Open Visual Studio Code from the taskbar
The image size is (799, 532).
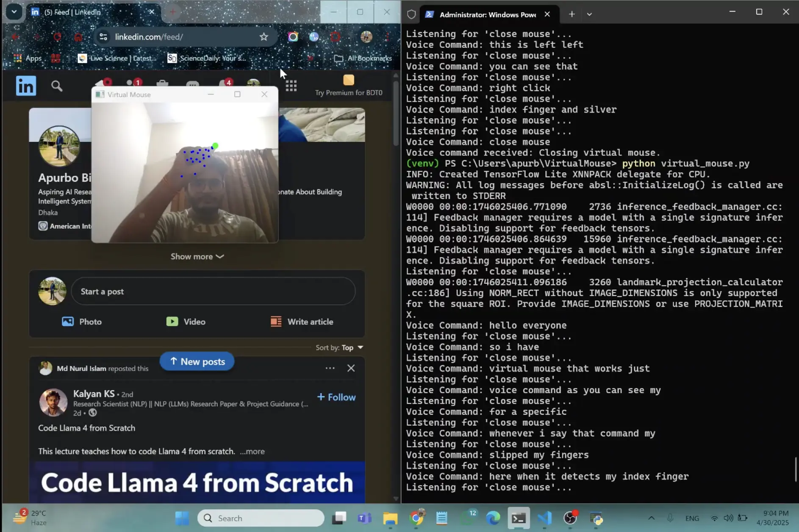(544, 518)
